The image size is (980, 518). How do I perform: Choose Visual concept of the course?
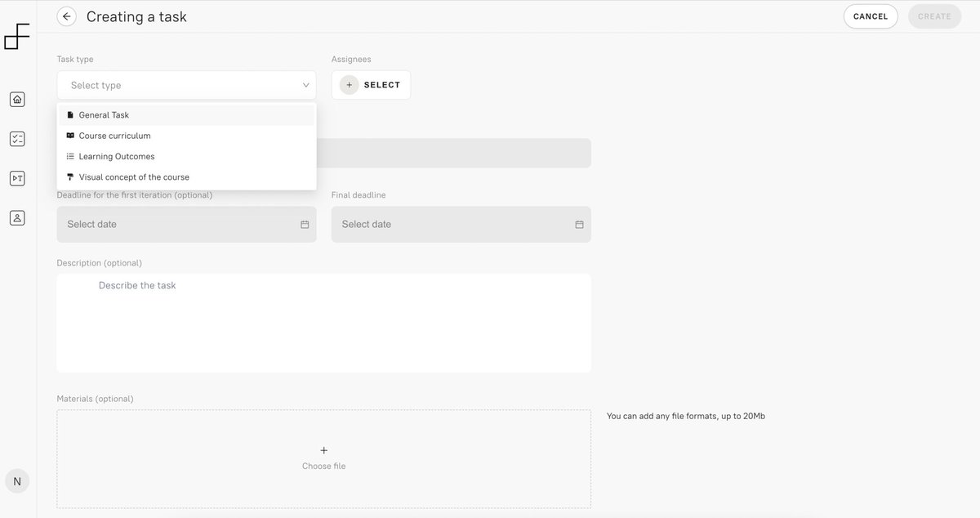tap(186, 176)
